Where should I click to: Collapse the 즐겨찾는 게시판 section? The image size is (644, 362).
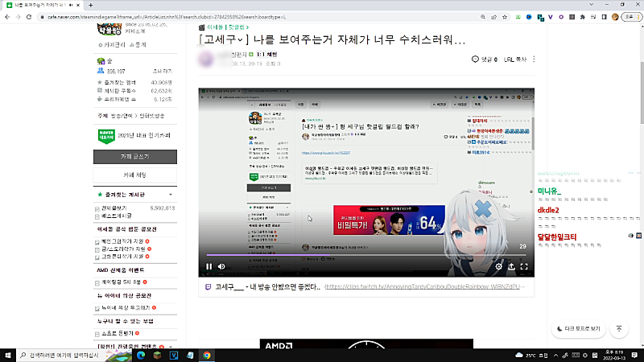171,195
